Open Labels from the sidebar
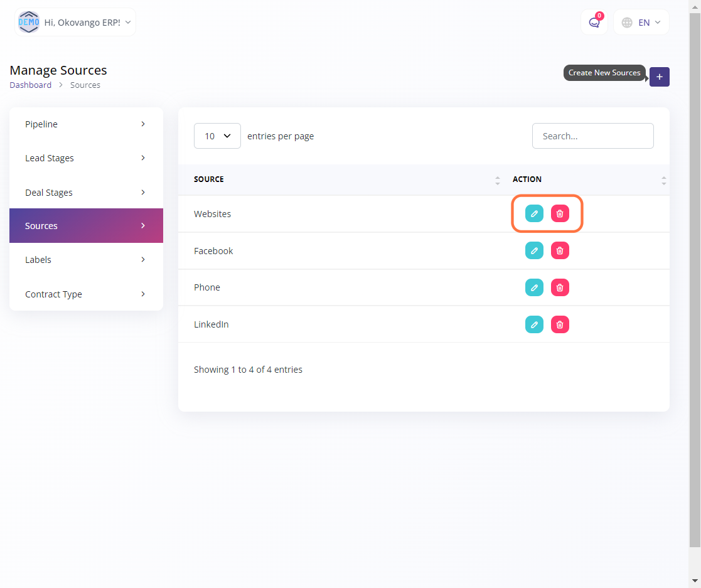The width and height of the screenshot is (701, 588). [x=86, y=260]
